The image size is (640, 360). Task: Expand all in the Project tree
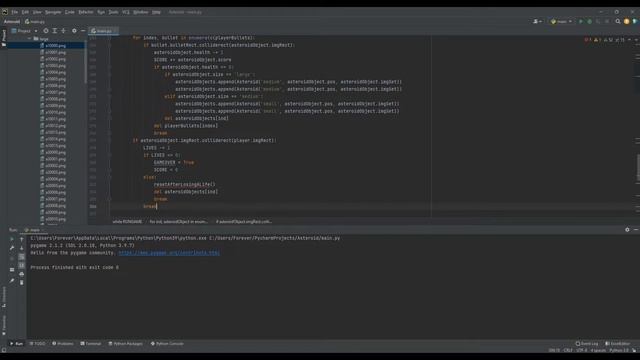pos(55,31)
